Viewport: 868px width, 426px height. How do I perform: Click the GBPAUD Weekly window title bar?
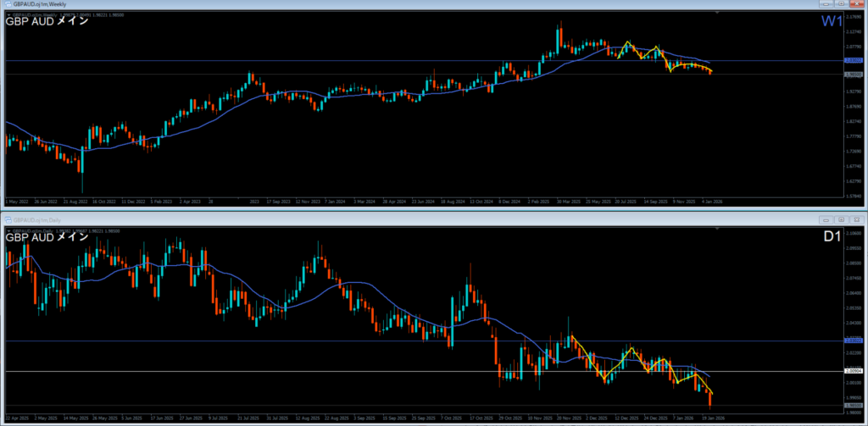pos(339,4)
